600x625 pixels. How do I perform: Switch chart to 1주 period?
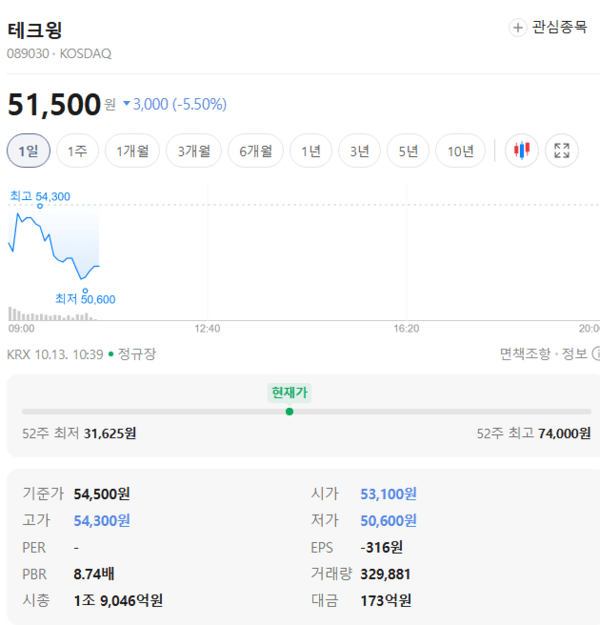pos(77,151)
